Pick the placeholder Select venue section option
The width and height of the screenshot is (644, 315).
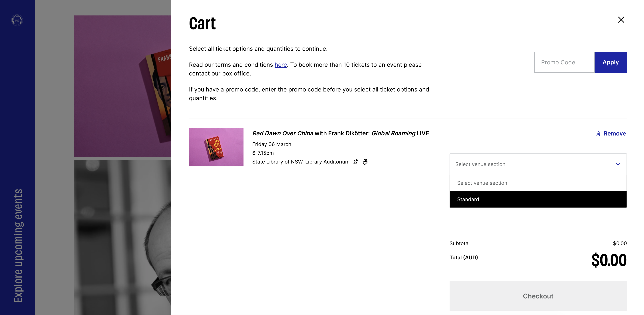538,183
